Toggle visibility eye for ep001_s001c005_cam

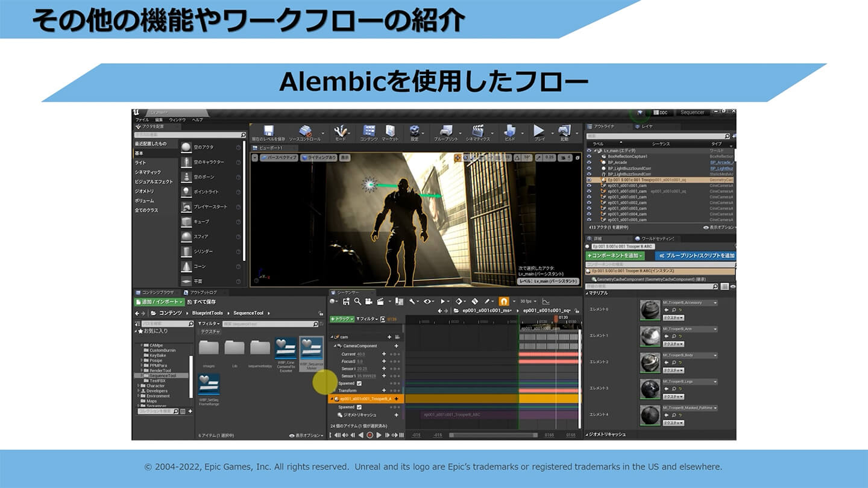point(590,220)
